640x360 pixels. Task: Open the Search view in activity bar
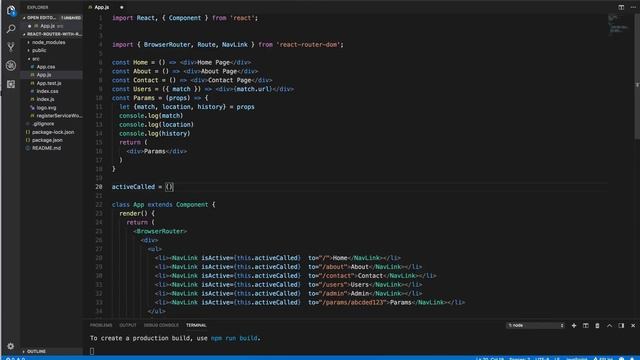[x=11, y=29]
